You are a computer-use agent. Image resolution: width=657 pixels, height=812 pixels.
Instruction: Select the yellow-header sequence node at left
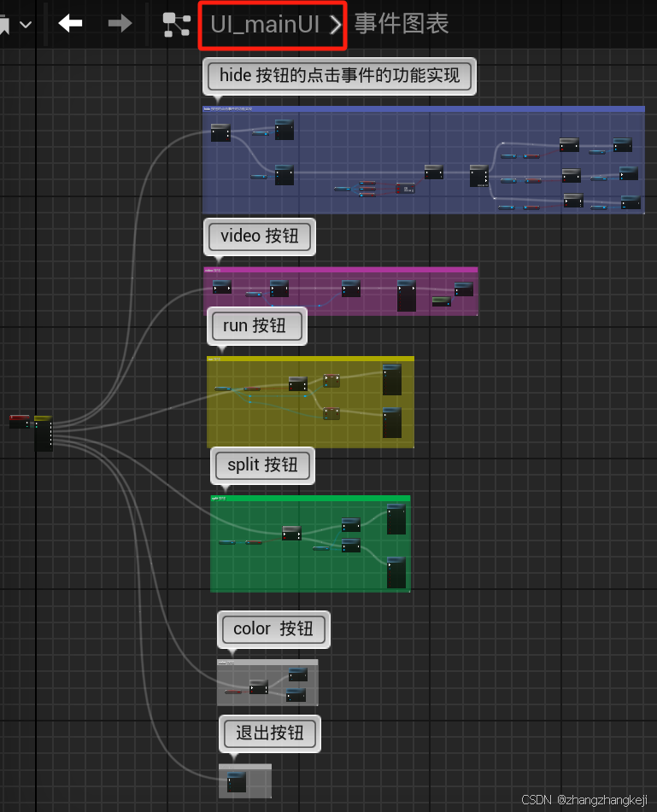44,433
